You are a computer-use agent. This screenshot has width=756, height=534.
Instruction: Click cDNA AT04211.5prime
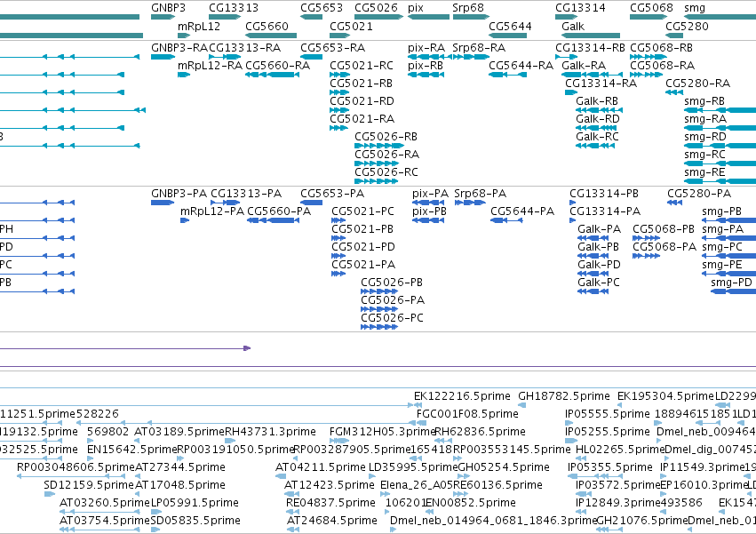[321, 467]
